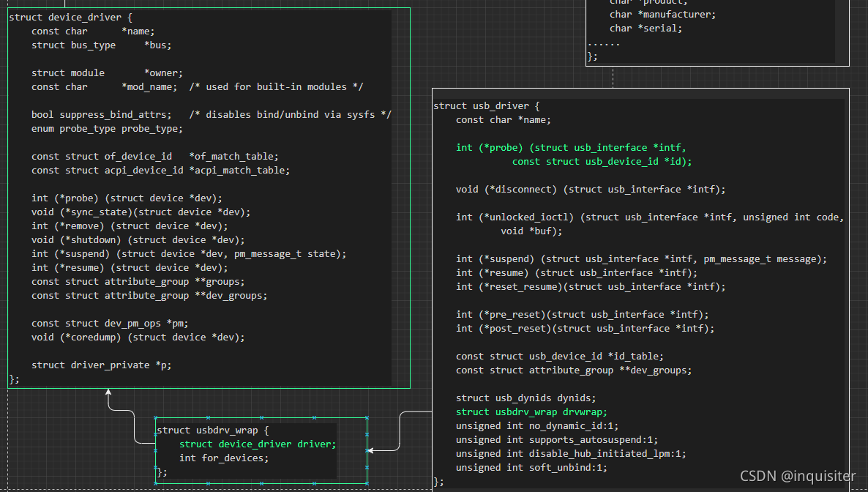Viewport: 868px width, 492px height.
Task: Select the 'char *manufacturer;' line
Action: pyautogui.click(x=662, y=15)
